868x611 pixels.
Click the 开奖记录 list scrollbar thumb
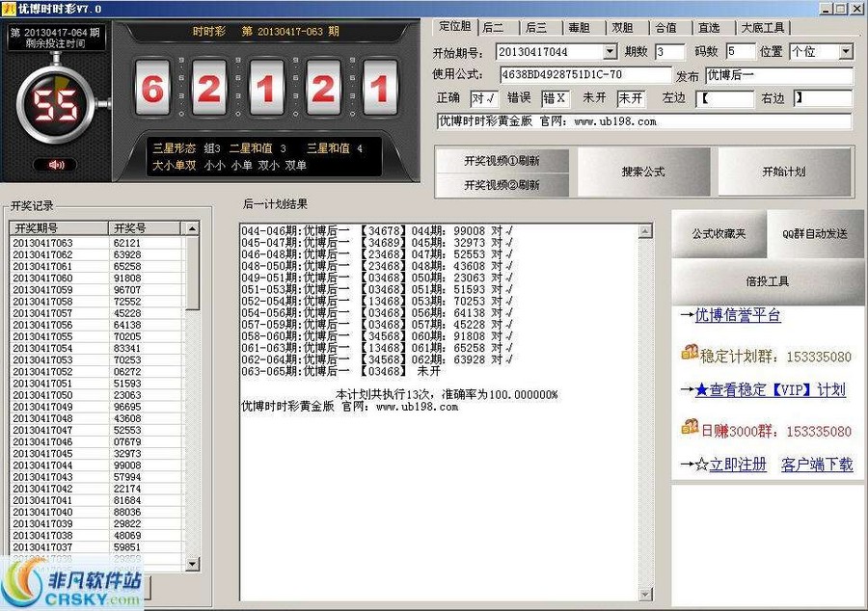192,273
